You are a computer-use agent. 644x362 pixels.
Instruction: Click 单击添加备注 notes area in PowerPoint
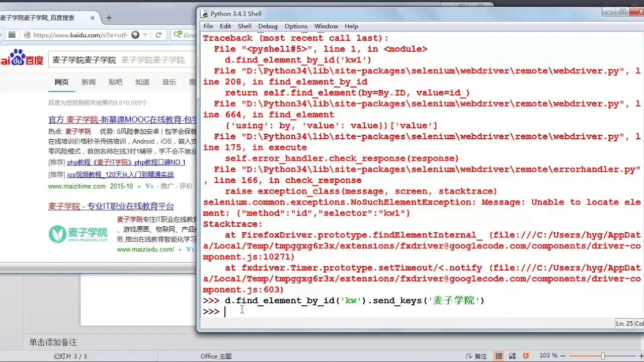coord(53,342)
